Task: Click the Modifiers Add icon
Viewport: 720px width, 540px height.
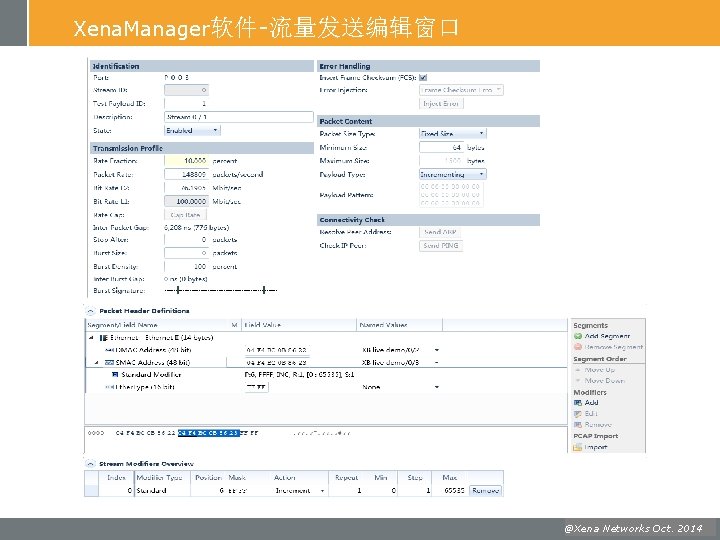Action: (x=578, y=403)
